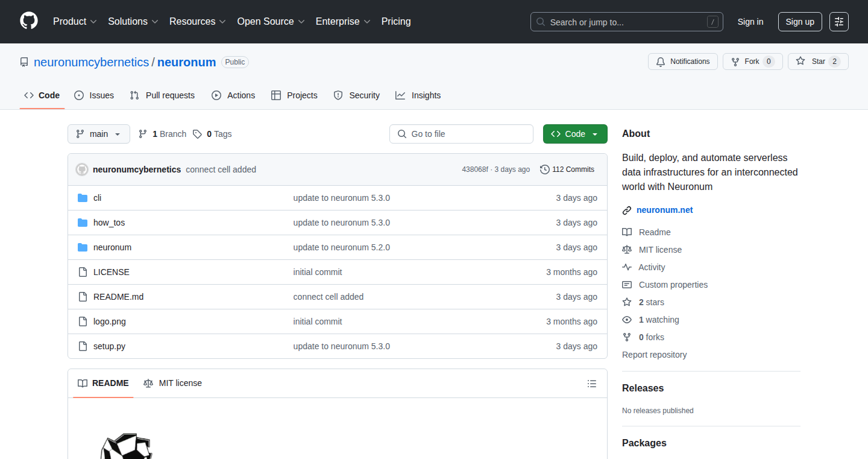Click the pulse icon next to Activity
The image size is (868, 459).
[627, 267]
